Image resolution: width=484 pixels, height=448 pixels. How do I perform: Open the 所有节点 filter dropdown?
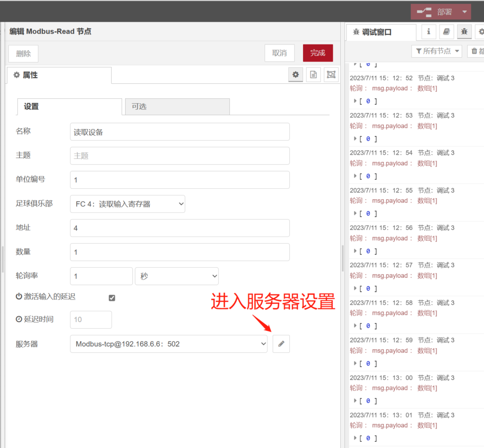[437, 51]
